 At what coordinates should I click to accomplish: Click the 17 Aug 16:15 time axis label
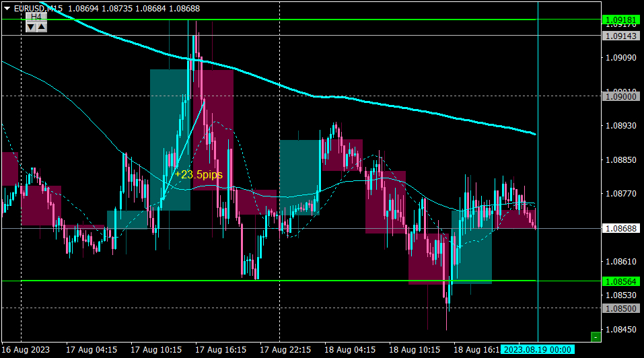(221, 350)
